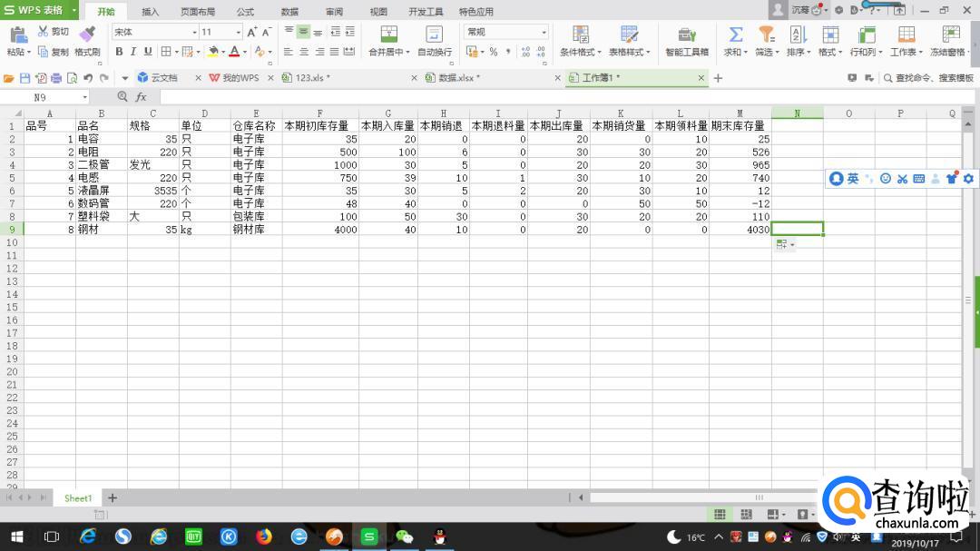This screenshot has height=551, width=980.
Task: Toggle italic formatting
Action: tap(133, 51)
